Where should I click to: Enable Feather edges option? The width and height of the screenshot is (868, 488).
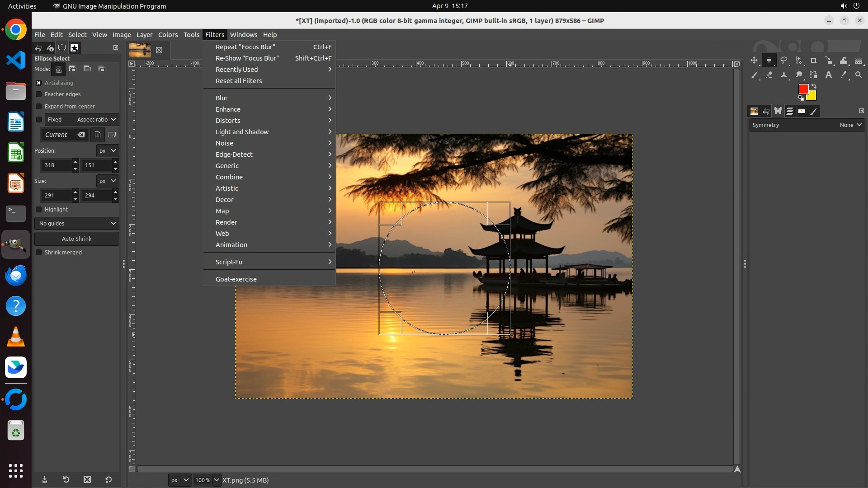[39, 94]
